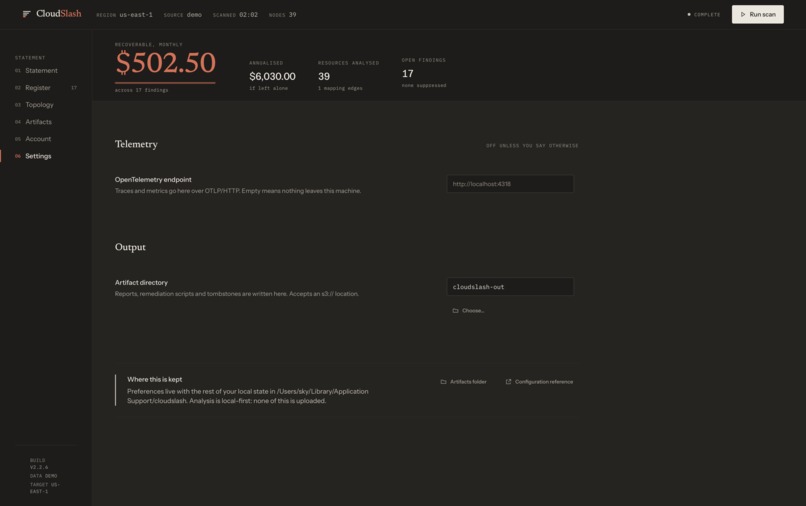Screen dimensions: 806x506
Task: Choose an artifact directory folder
Action: [x=468, y=311]
